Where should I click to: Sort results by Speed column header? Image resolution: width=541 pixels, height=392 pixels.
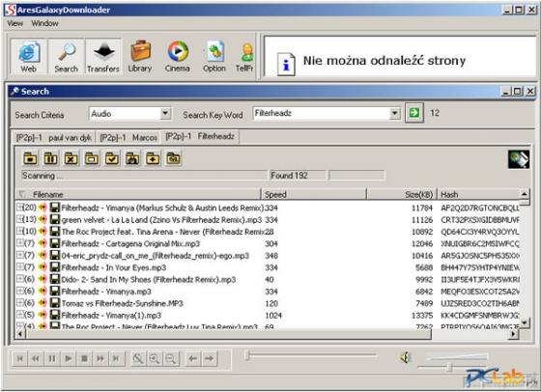pyautogui.click(x=314, y=194)
